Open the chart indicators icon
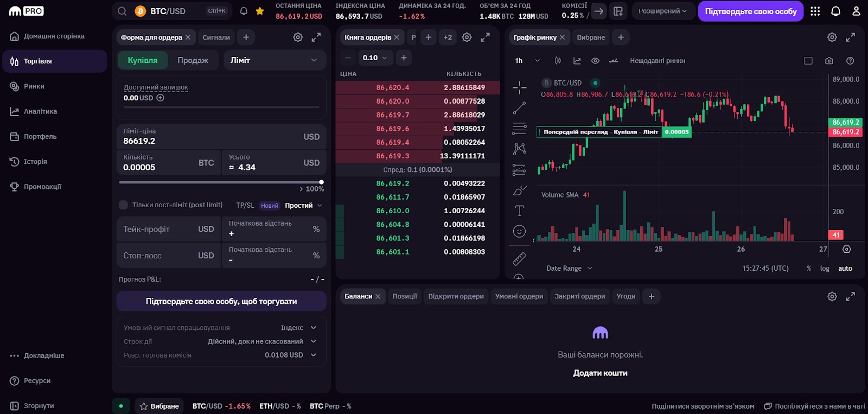The image size is (868, 414). click(x=577, y=61)
